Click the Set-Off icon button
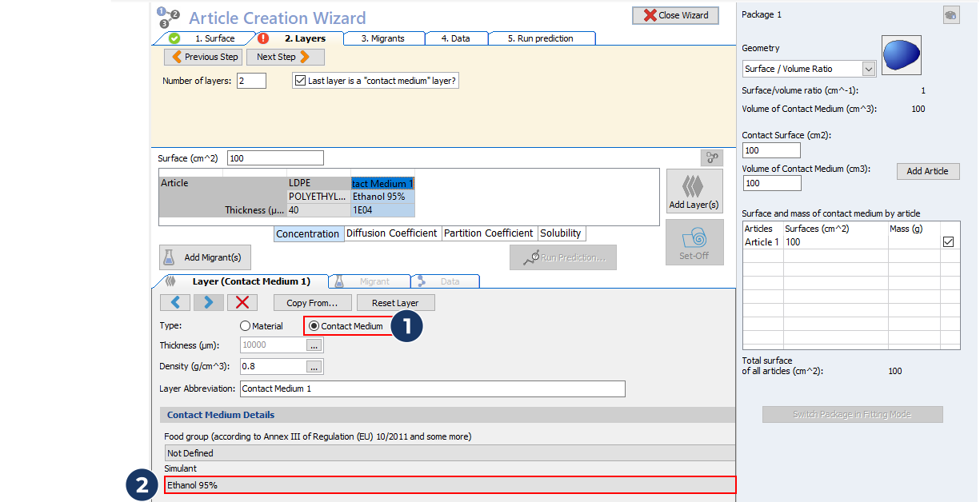This screenshot has height=502, width=980. tap(694, 243)
